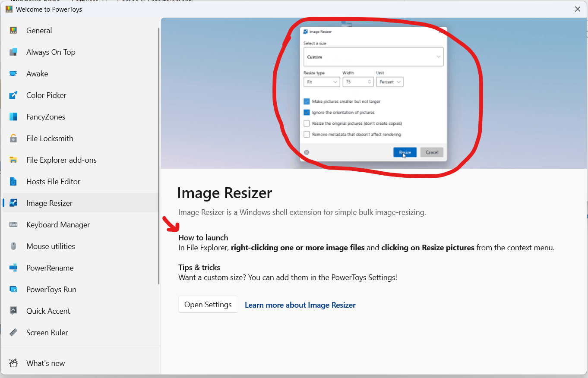
Task: Navigate to Quick Accent
Action: (80, 311)
